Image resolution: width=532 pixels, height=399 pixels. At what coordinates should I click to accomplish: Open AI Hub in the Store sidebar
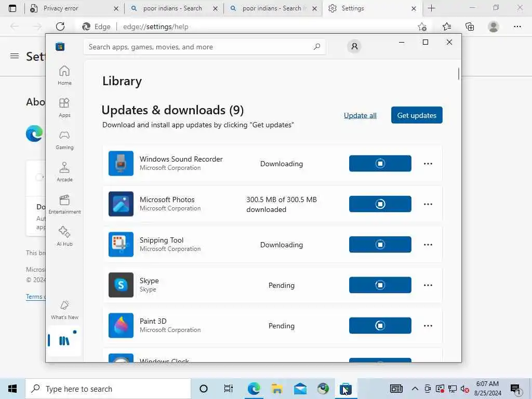64,236
